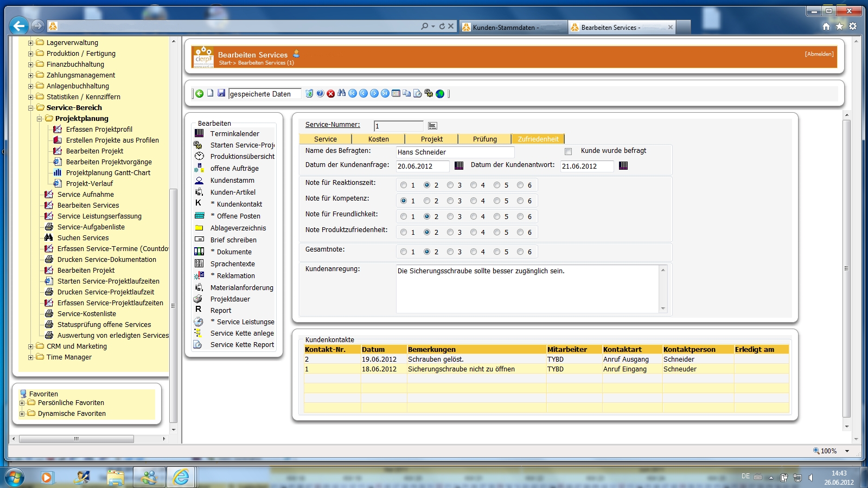Click lookup icon next to Service-Nummer field
The image size is (868, 488).
(x=432, y=126)
